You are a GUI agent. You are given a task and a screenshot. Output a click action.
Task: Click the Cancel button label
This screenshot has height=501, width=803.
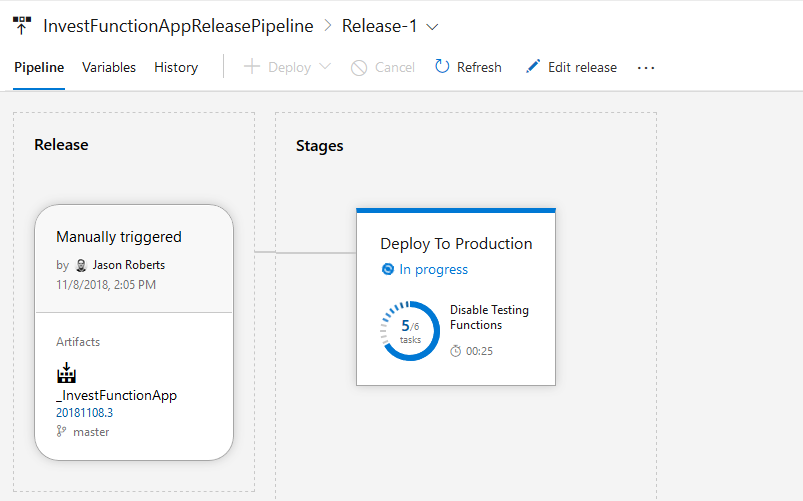click(x=395, y=67)
